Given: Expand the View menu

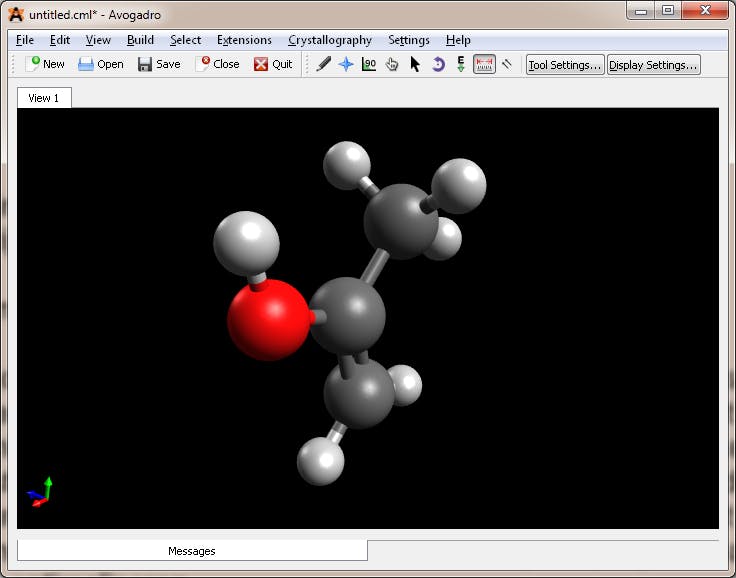Looking at the screenshot, I should click(98, 40).
